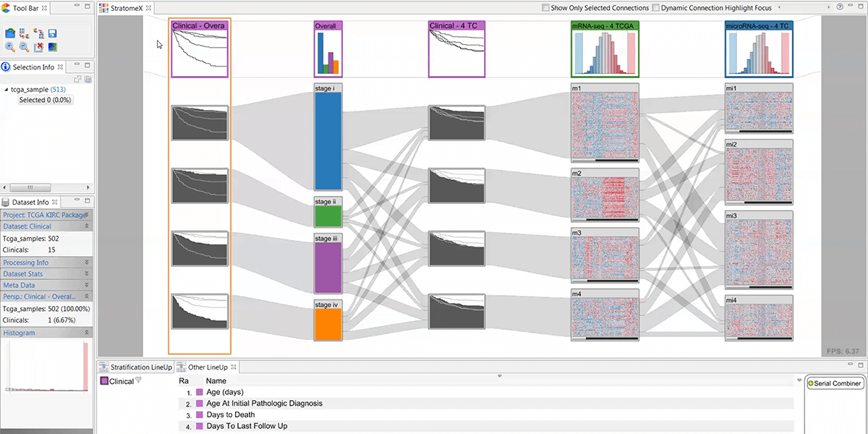Expand the Dataset Stats section
Viewport: 868px width, 434px height.
point(25,273)
